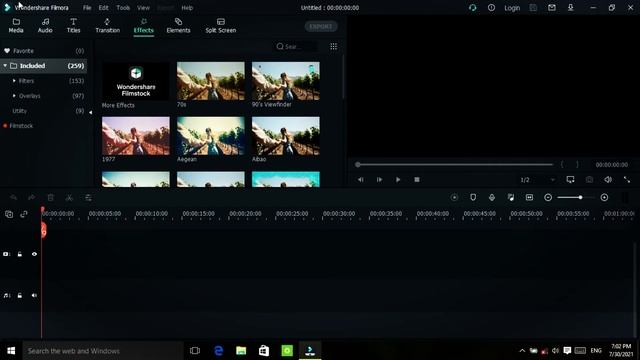Zoom out the timeline
The image size is (640, 360).
[x=548, y=198]
